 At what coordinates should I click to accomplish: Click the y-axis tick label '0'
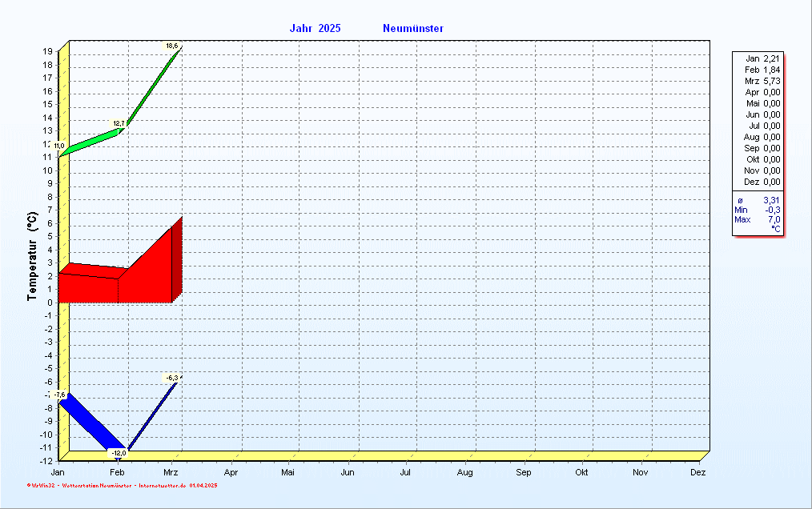[50, 303]
